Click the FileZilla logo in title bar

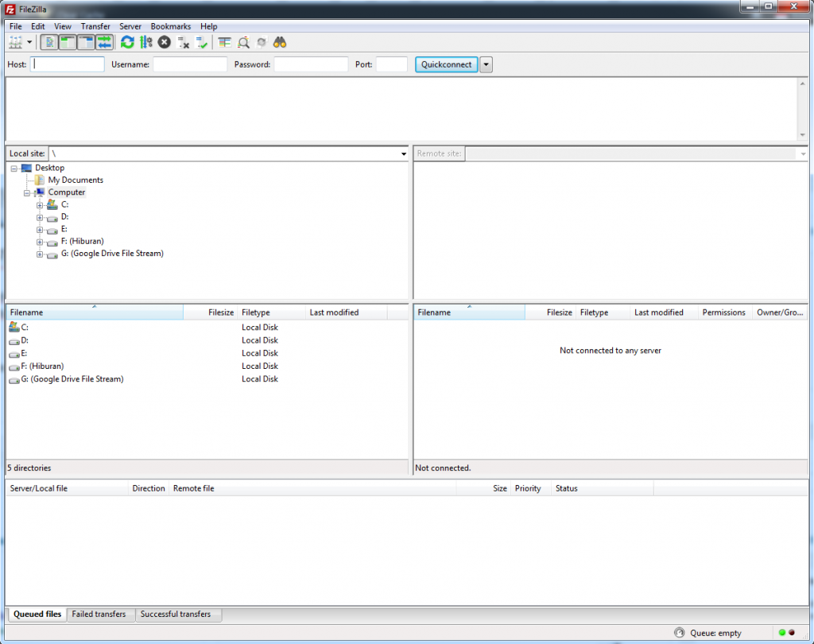tap(10, 9)
